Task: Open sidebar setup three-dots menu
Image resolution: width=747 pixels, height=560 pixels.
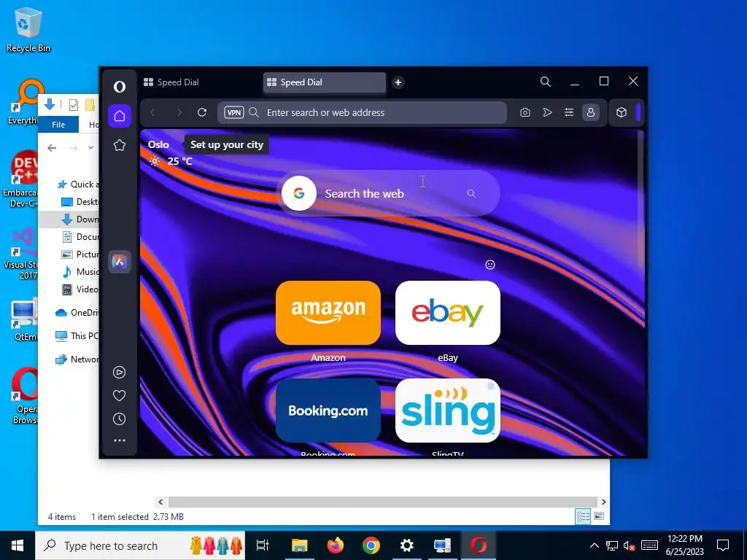Action: (x=120, y=440)
